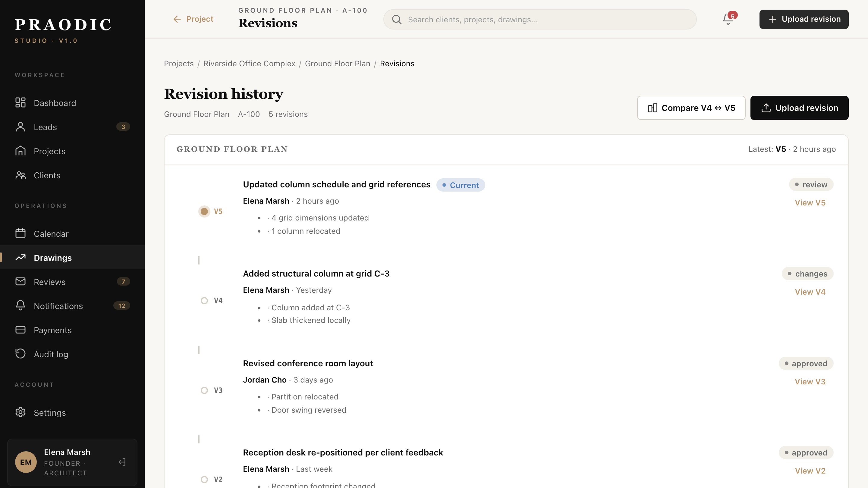868x488 pixels.
Task: Click the Reviews count badge 7
Action: [x=123, y=282]
